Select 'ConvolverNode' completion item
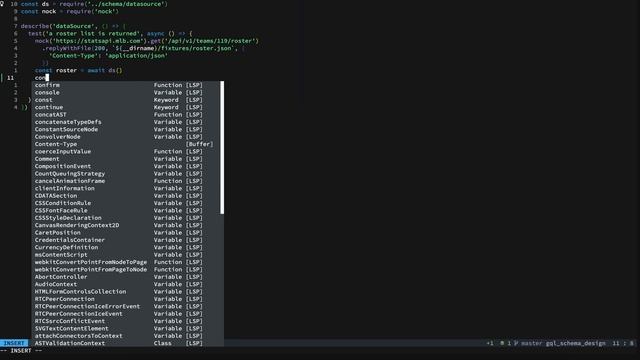The width and height of the screenshot is (640, 360). point(128,136)
